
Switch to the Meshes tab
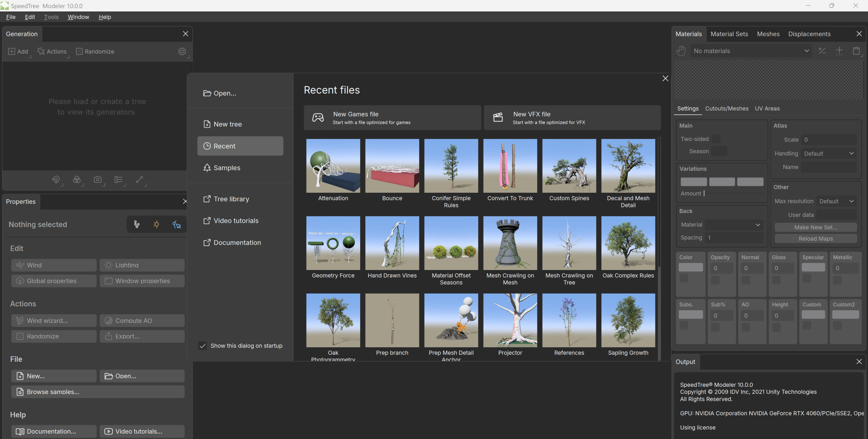point(768,34)
